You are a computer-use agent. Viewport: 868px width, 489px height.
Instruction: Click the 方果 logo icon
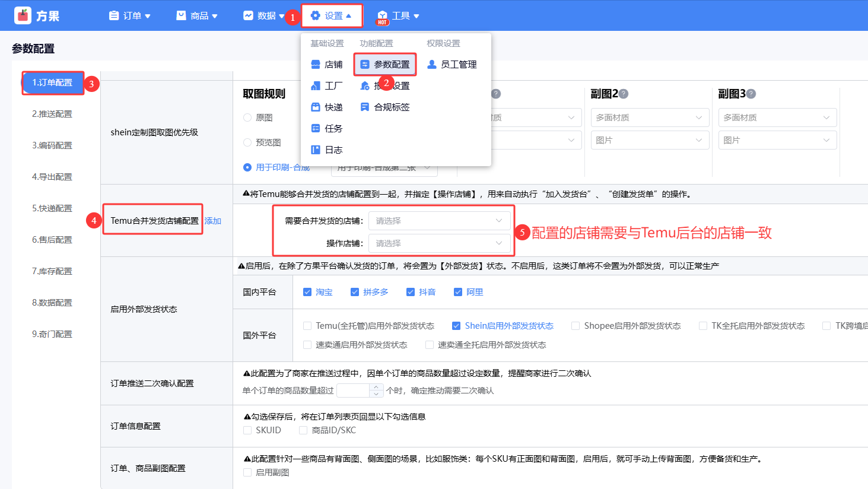(x=23, y=15)
